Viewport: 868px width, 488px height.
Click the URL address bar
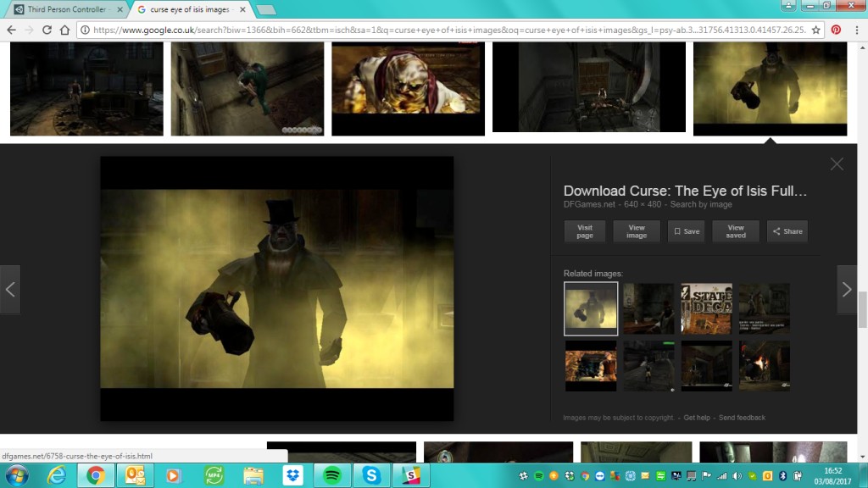449,30
